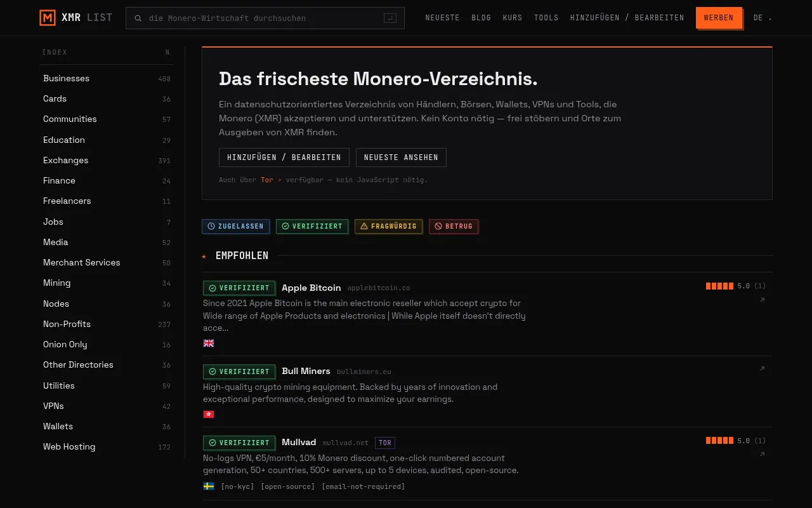Open the Blog nav item
812x508 pixels.
(x=481, y=18)
